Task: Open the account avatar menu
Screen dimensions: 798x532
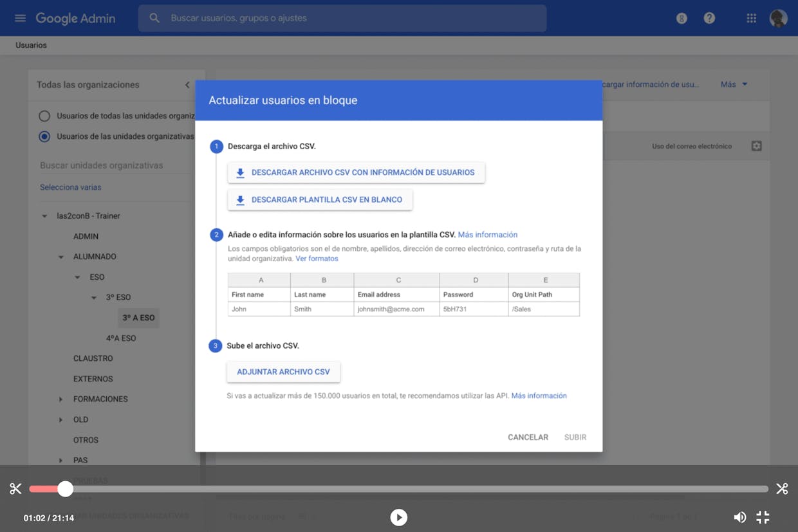Action: point(778,18)
